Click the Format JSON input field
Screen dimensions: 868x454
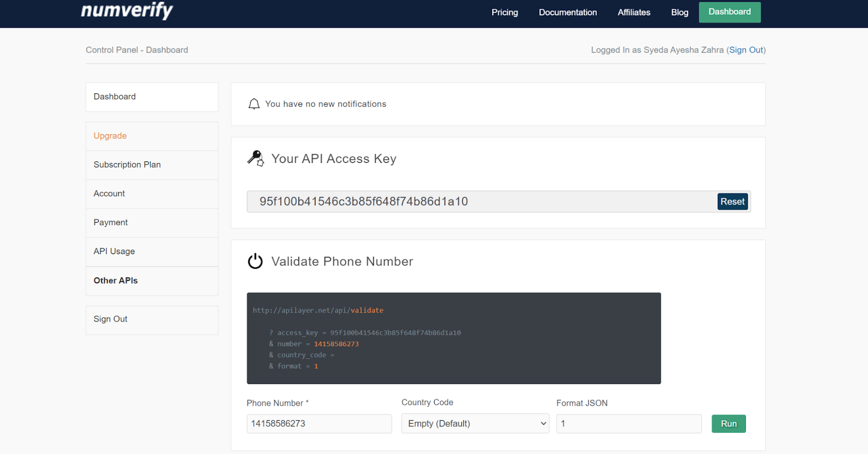click(629, 424)
